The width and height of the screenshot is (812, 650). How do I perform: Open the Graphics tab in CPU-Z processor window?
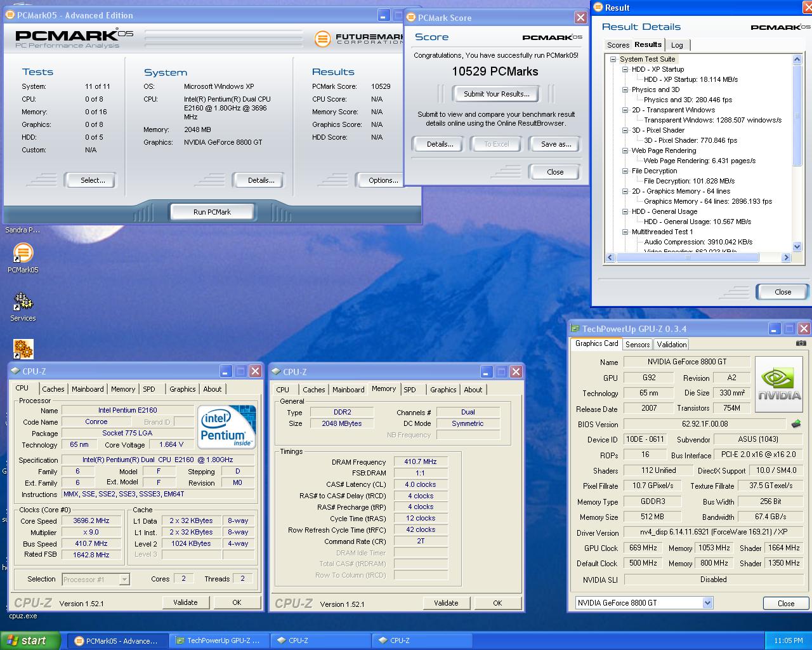[183, 389]
